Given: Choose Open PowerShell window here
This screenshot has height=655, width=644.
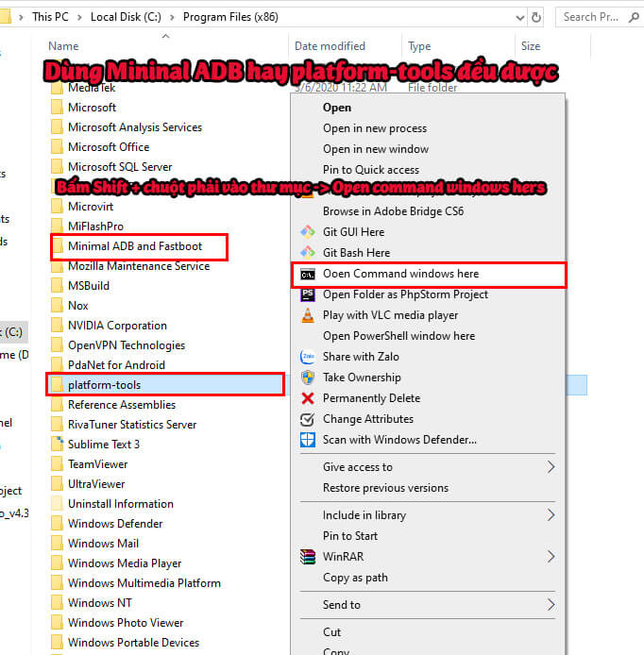Looking at the screenshot, I should (398, 336).
